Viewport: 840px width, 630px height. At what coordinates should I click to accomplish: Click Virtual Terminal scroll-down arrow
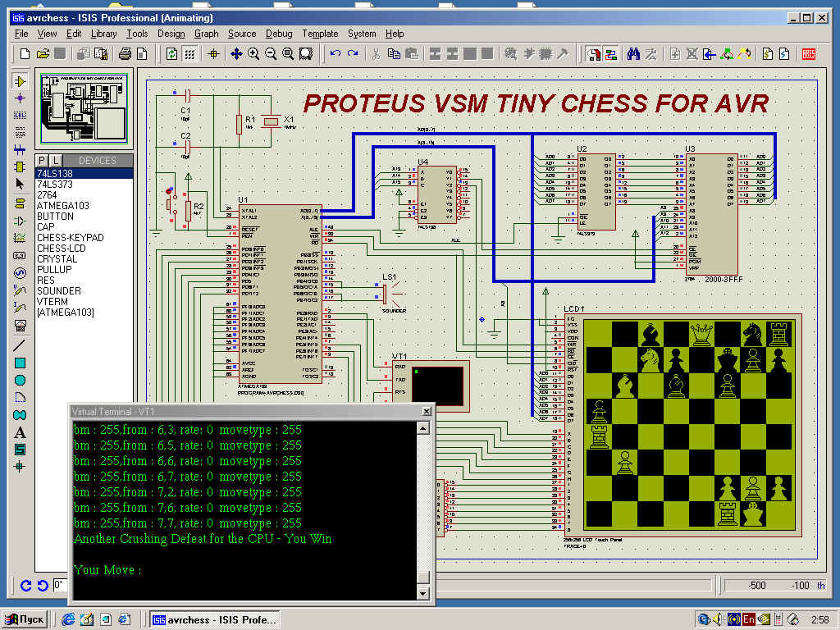(x=423, y=593)
